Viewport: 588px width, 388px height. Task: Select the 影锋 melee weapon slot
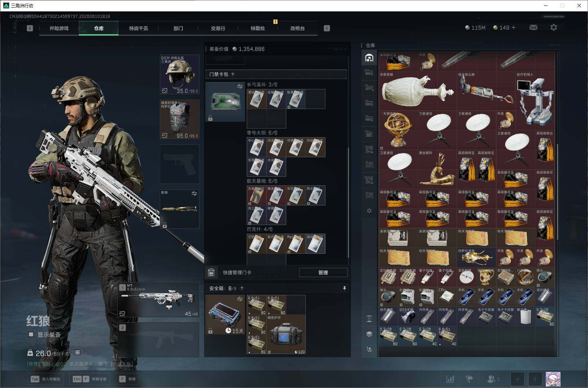[180, 209]
